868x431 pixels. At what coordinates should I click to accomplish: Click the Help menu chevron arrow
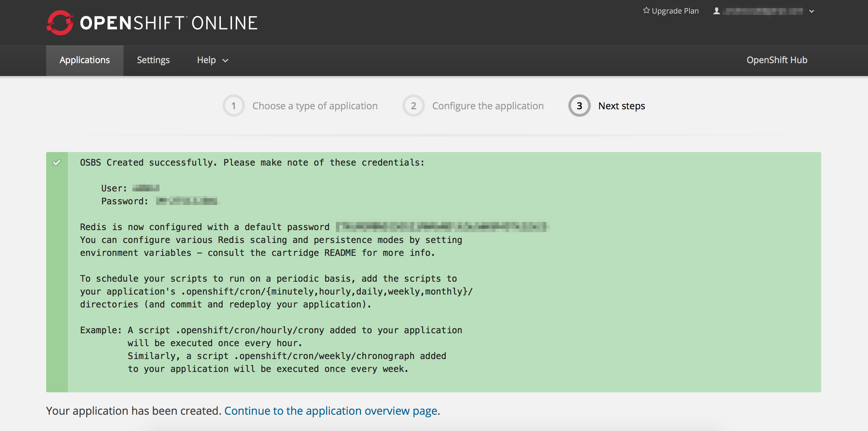coord(225,60)
